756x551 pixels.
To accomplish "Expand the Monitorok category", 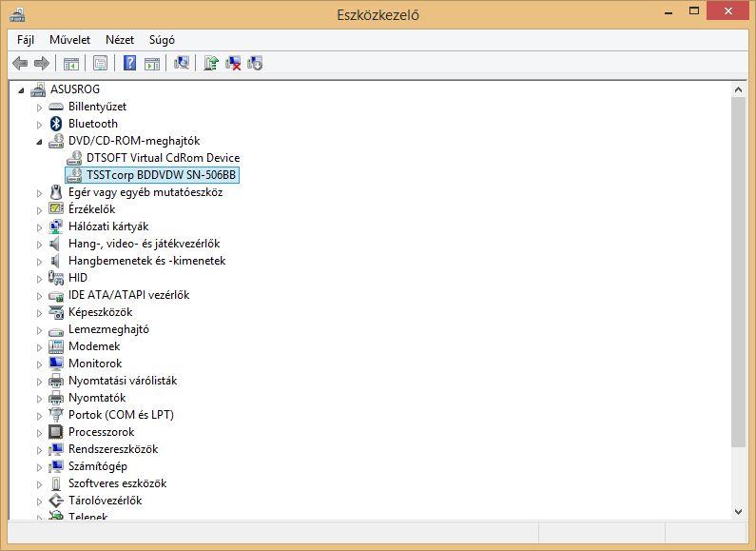I will [x=40, y=364].
